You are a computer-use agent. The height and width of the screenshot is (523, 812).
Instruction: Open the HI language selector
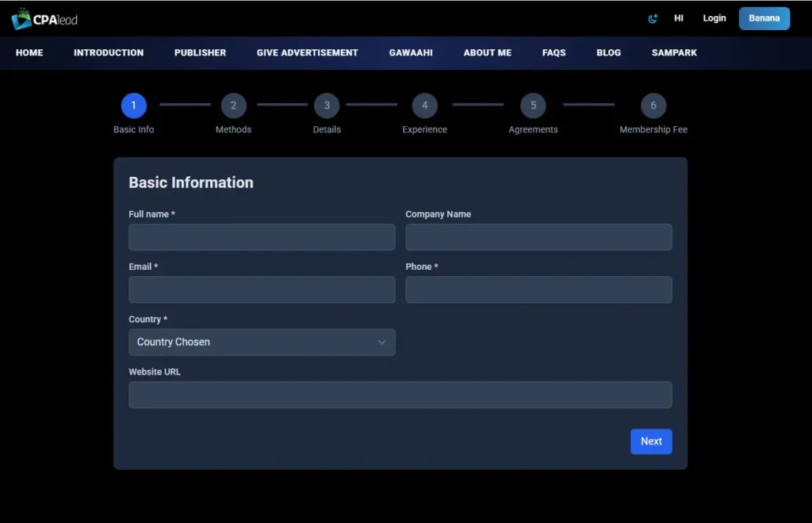[679, 18]
